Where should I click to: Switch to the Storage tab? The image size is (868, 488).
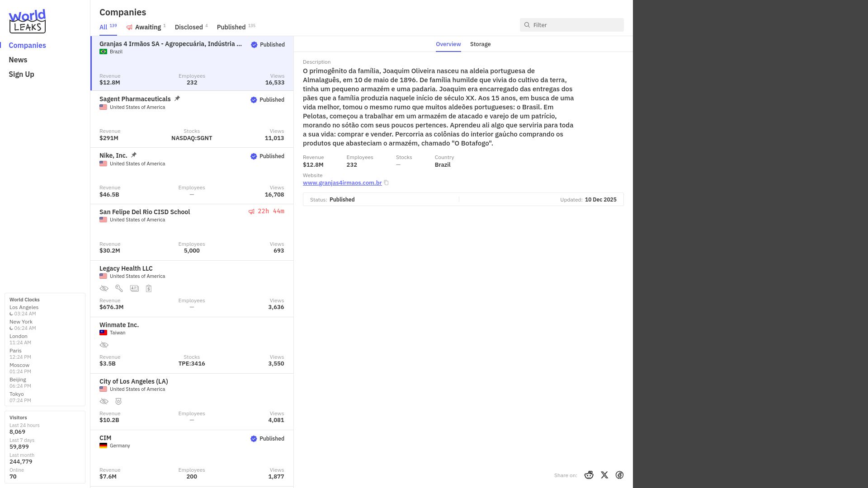click(480, 44)
